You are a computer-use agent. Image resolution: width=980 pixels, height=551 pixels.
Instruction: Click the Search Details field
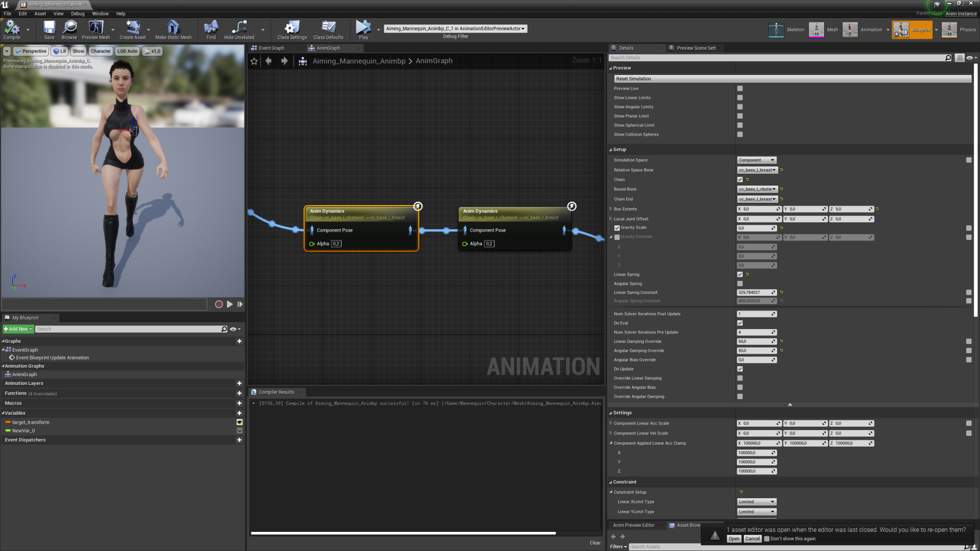point(781,58)
